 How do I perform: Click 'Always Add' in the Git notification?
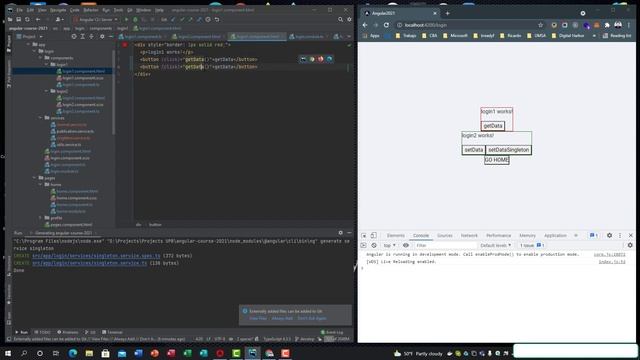(282, 318)
